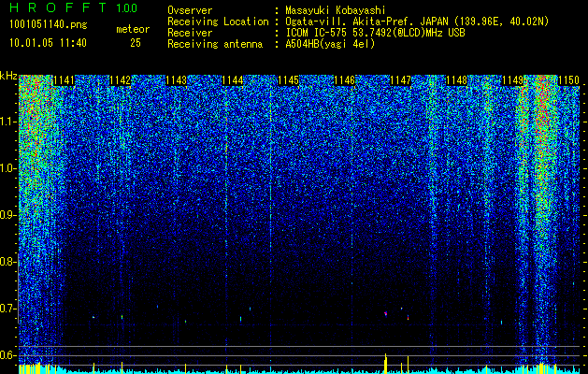The image size is (588, 374).
Task: Click the 1145 time marker
Action: pos(288,80)
